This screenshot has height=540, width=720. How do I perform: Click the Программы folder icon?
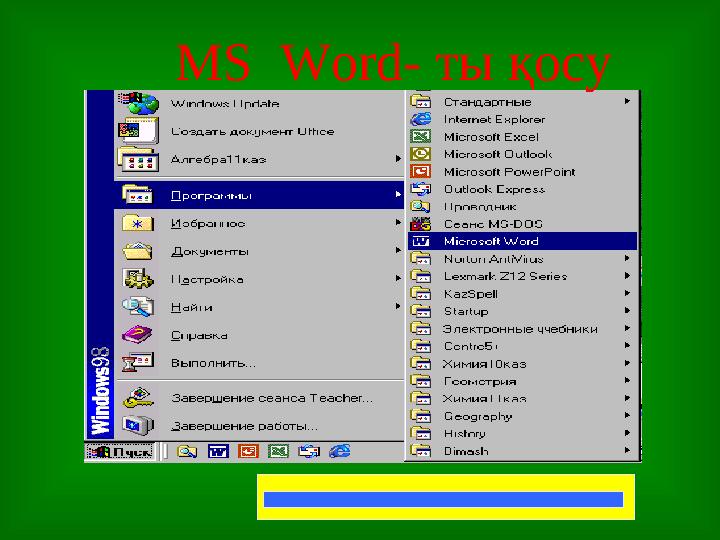[137, 194]
